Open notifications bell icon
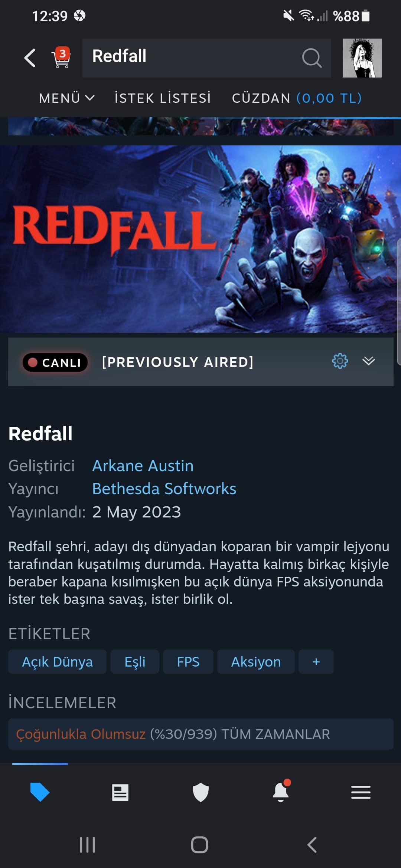Image resolution: width=401 pixels, height=868 pixels. (x=281, y=791)
